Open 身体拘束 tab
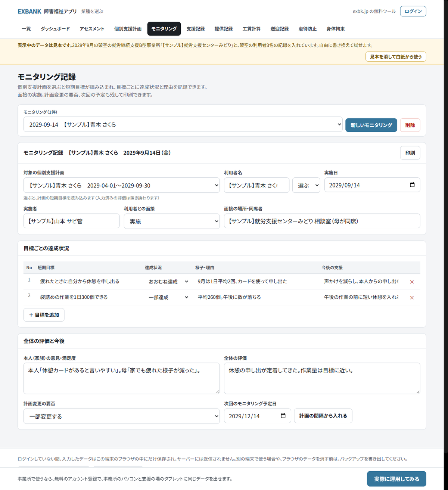The image size is (448, 490). point(336,29)
